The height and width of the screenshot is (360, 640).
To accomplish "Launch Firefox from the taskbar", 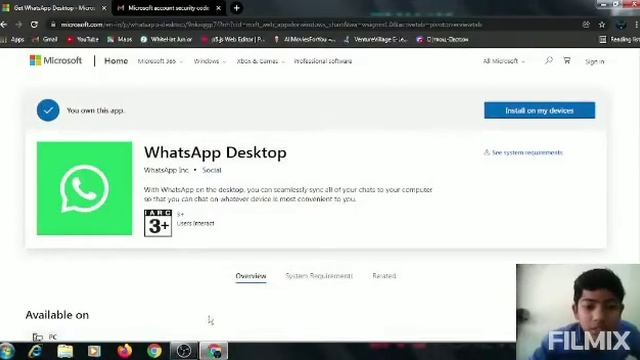I will pyautogui.click(x=124, y=351).
